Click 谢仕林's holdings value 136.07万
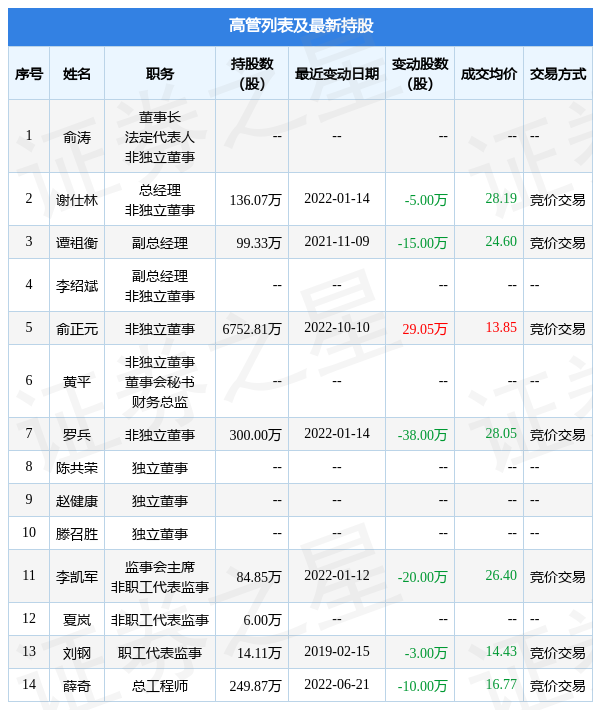The width and height of the screenshot is (593, 710). (x=255, y=200)
